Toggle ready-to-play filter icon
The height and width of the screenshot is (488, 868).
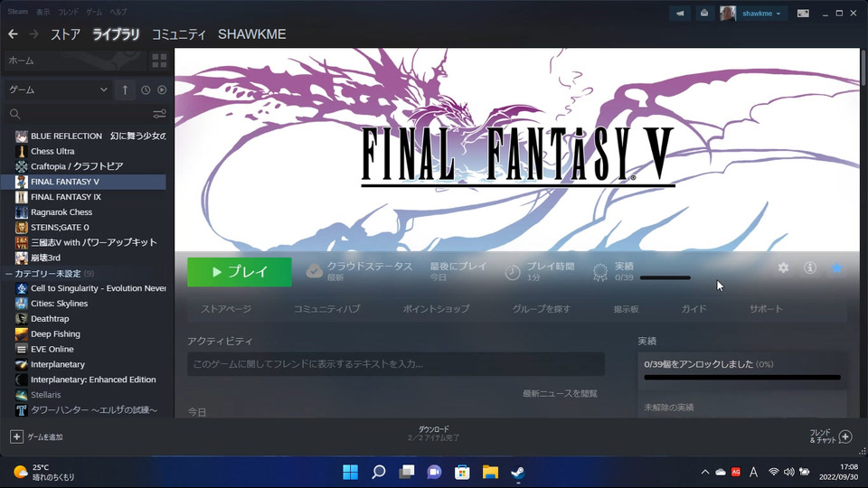click(162, 89)
